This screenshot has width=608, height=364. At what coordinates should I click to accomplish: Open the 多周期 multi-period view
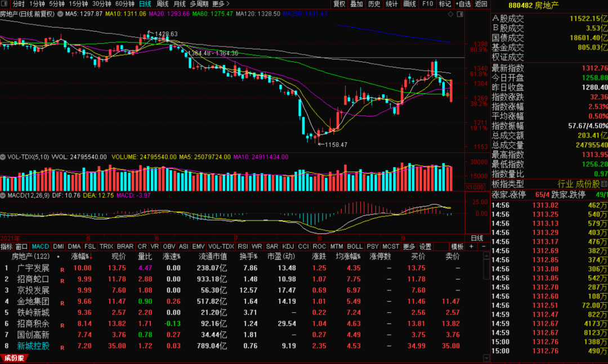[x=199, y=4]
